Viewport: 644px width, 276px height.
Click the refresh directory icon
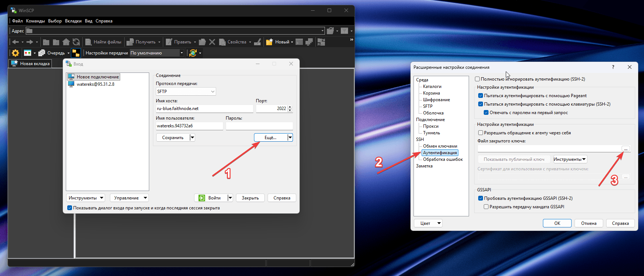point(76,42)
